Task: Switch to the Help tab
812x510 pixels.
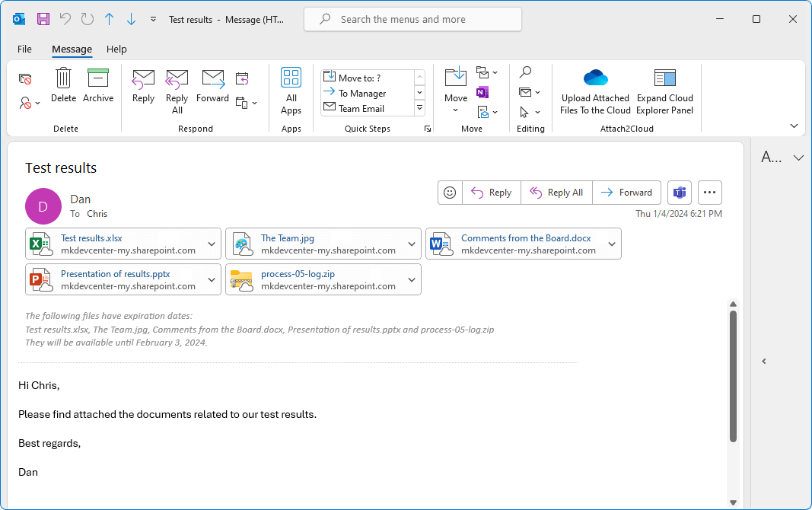Action: click(x=116, y=49)
